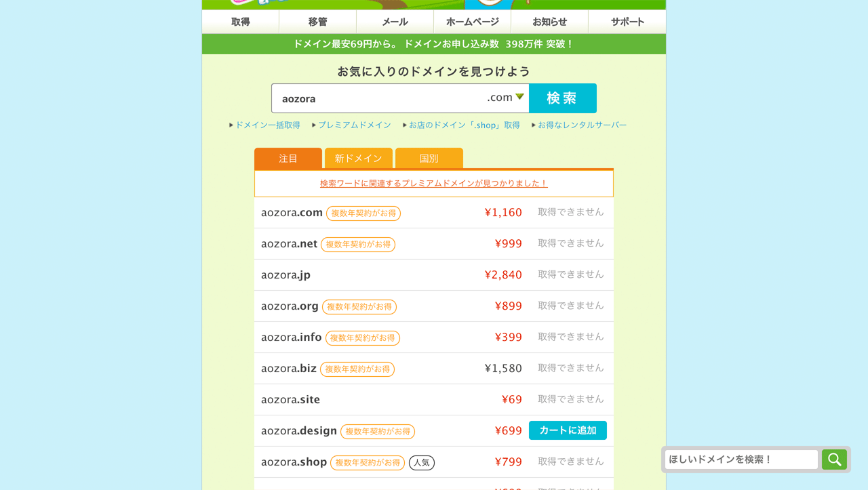
Task: Click the aozora.com domain name
Action: tap(292, 213)
